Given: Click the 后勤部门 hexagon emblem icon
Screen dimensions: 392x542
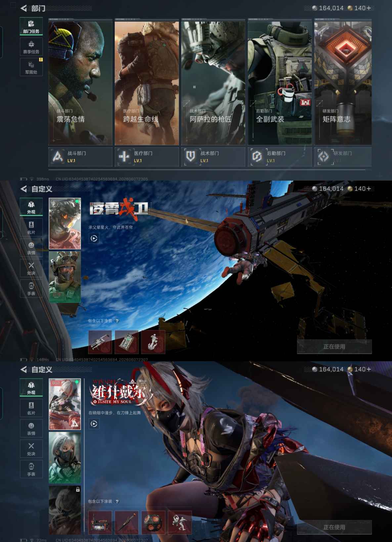Looking at the screenshot, I should (x=257, y=156).
